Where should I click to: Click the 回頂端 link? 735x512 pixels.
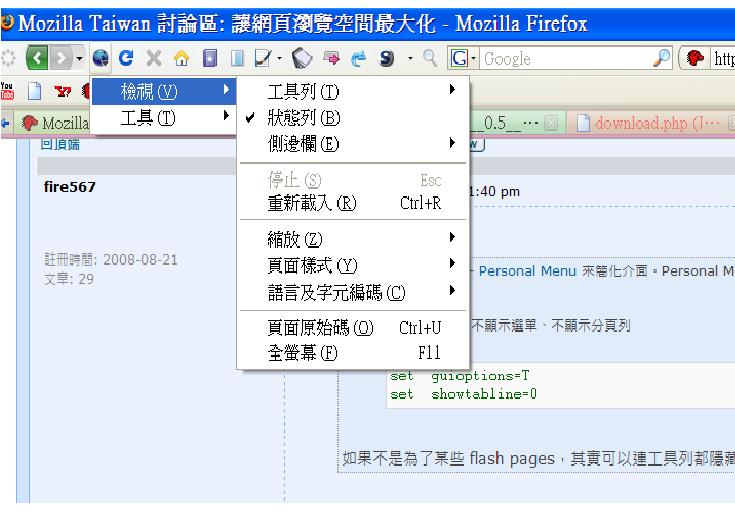[60, 144]
